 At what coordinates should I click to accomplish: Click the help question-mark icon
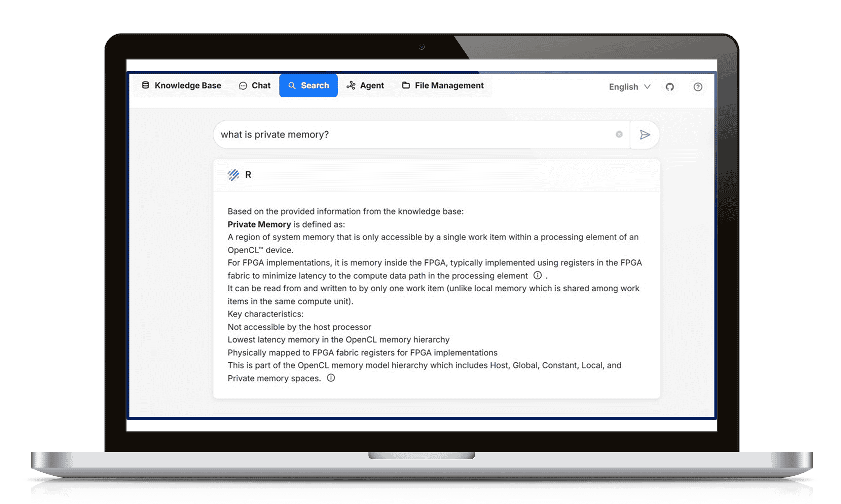[698, 87]
